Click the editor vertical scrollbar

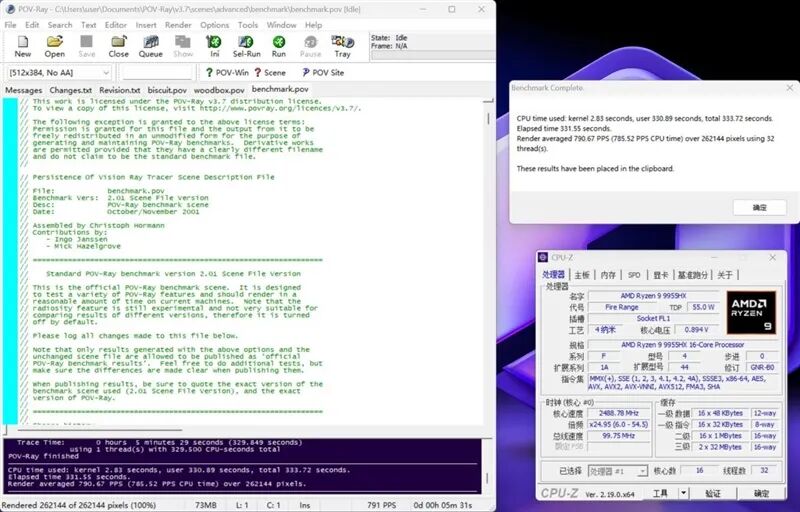(x=488, y=260)
